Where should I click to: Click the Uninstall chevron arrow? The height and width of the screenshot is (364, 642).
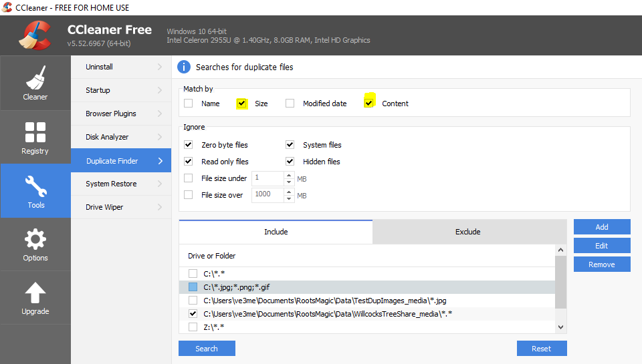(x=160, y=67)
